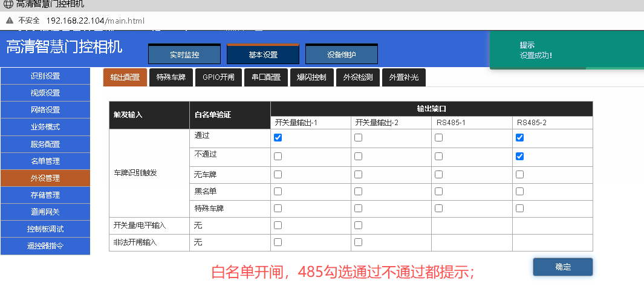Check 开关量/电平输入 for 开关量输出-2
This screenshot has height=289, width=644.
(358, 226)
